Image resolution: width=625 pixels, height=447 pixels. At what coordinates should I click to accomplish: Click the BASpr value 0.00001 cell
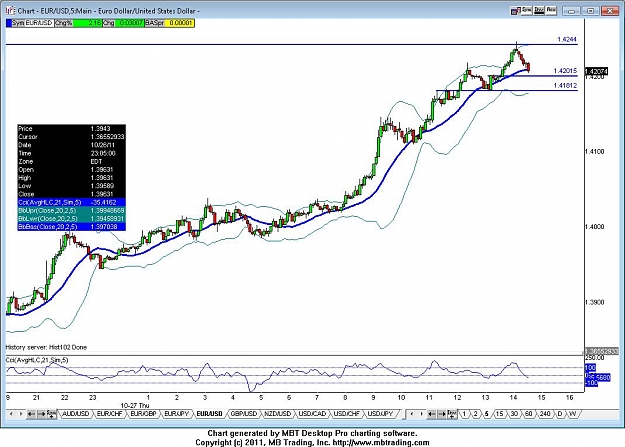[180, 23]
